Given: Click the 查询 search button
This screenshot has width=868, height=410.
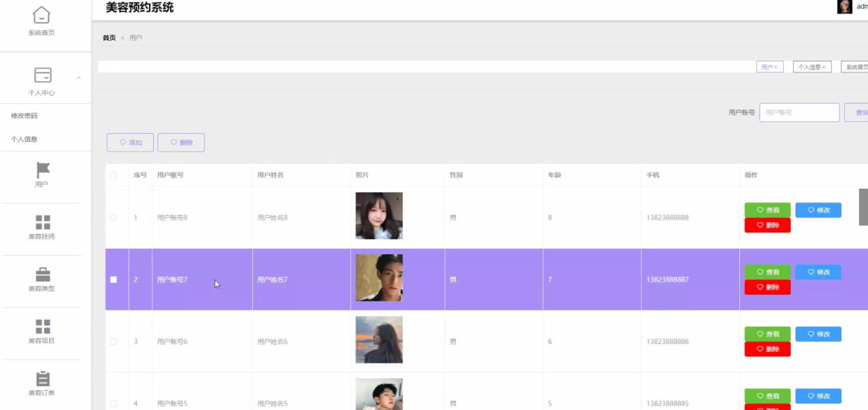Looking at the screenshot, I should [856, 113].
